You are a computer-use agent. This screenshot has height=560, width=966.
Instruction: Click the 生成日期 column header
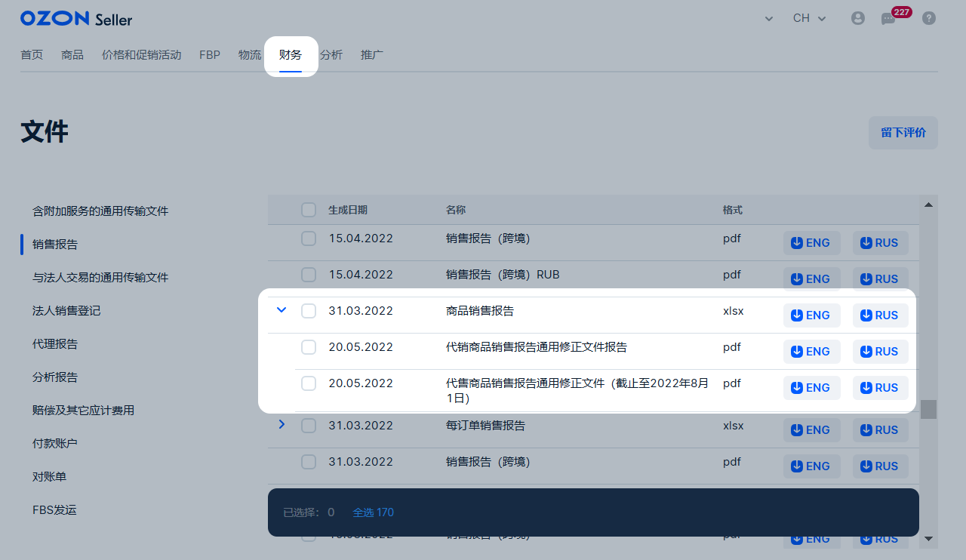click(x=348, y=210)
